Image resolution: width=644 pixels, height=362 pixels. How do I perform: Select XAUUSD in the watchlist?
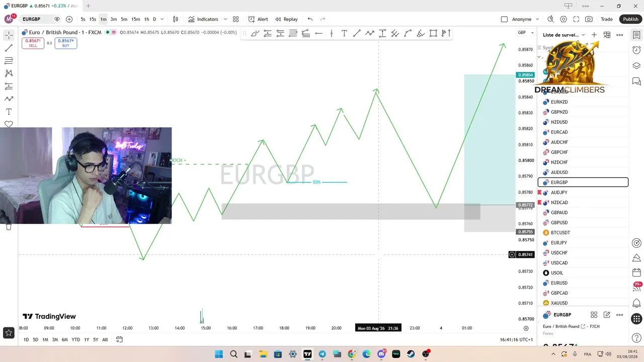[x=583, y=303]
